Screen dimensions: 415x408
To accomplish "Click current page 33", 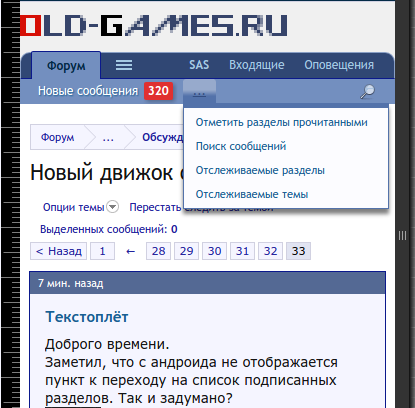I will [298, 251].
